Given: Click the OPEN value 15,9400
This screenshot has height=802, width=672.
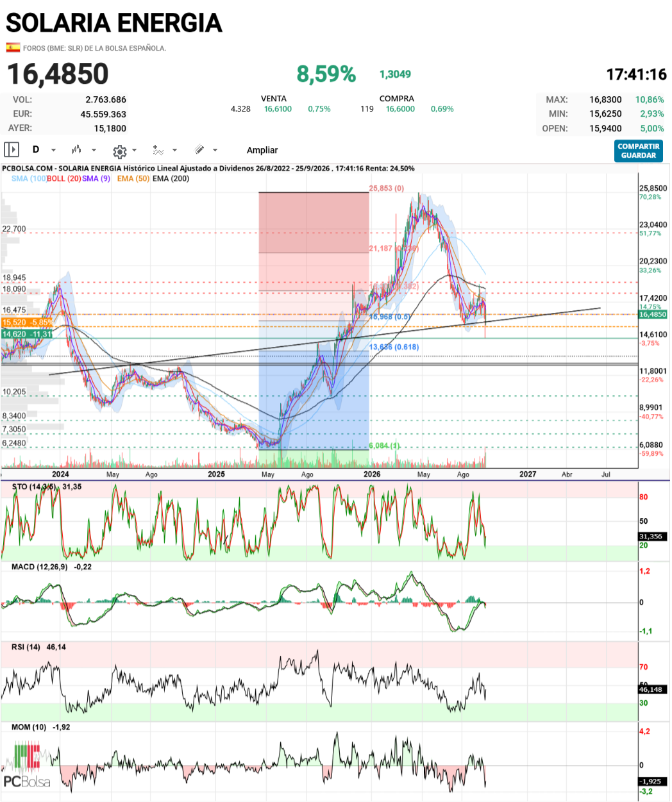Looking at the screenshot, I should 606,128.
